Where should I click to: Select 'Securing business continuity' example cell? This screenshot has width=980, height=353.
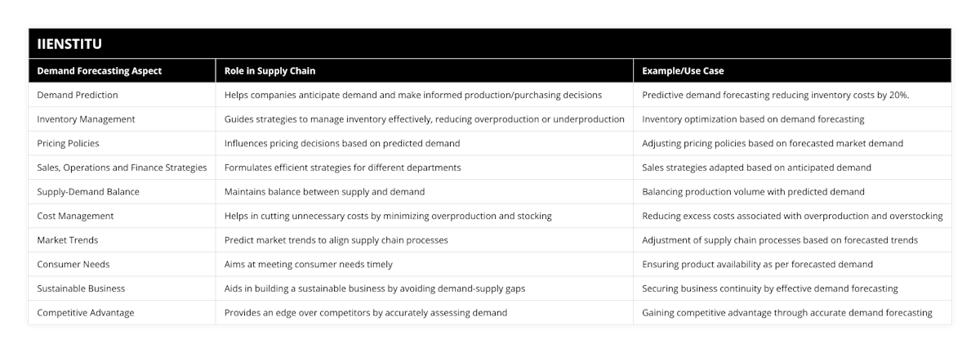click(770, 288)
